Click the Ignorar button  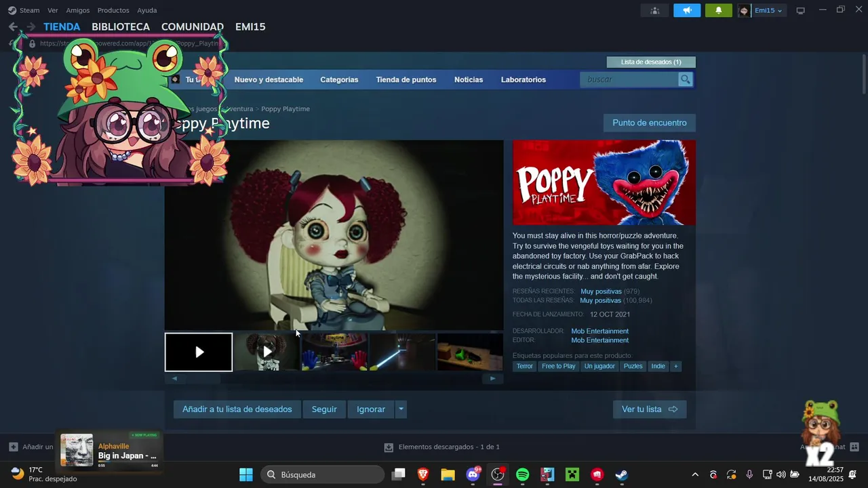pyautogui.click(x=371, y=409)
